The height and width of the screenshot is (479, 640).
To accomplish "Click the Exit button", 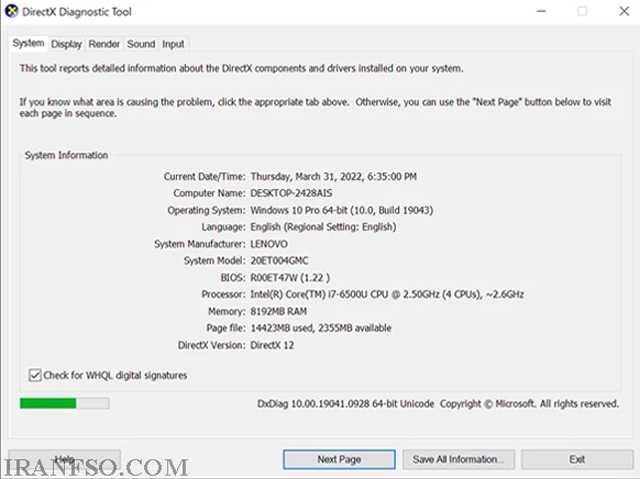I will 577,459.
